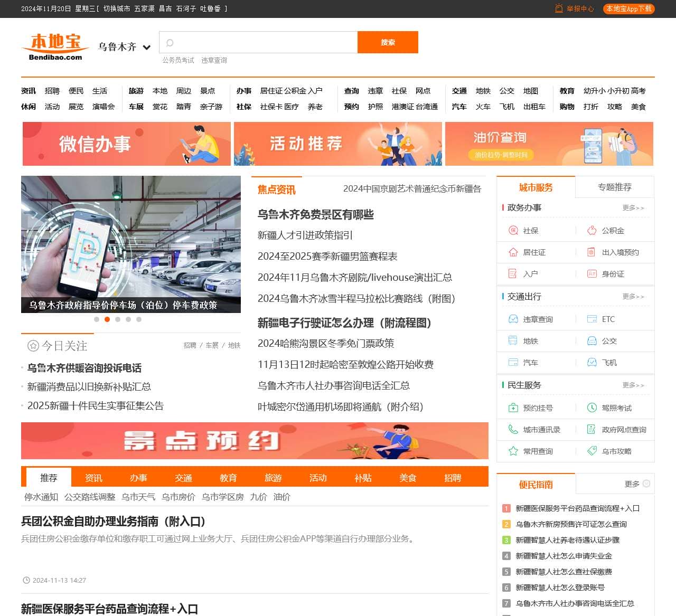Click the orange 搜索 button
This screenshot has width=676, height=616.
(x=388, y=42)
